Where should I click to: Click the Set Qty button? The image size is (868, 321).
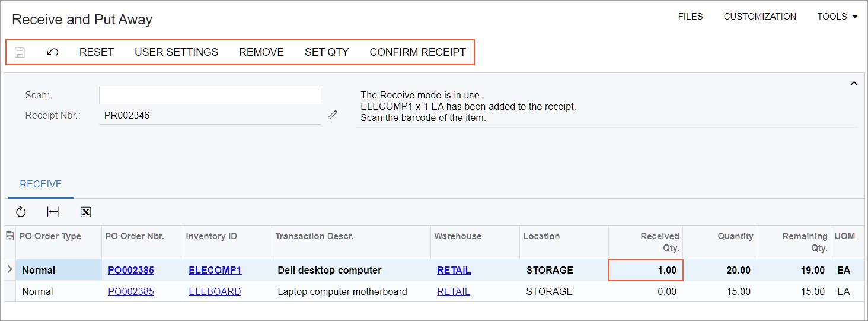[327, 52]
